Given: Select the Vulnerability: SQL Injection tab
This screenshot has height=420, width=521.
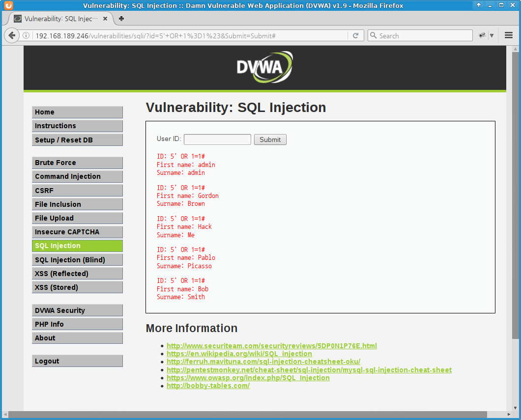Looking at the screenshot, I should 60,19.
